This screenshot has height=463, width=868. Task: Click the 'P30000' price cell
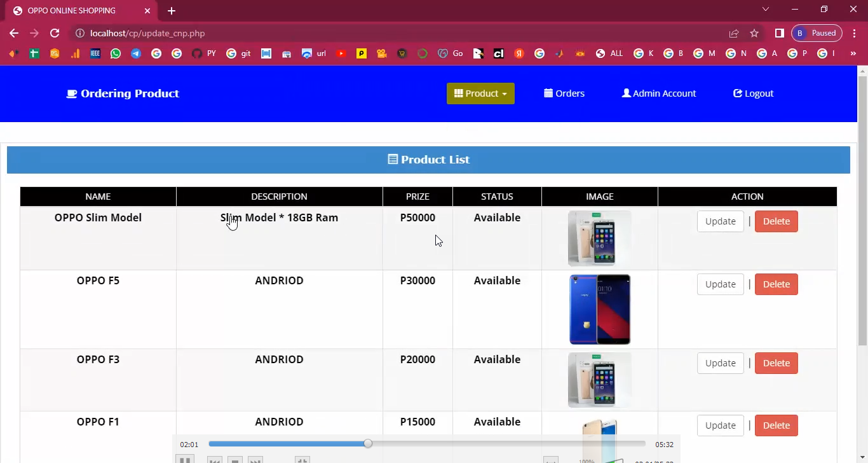pos(417,280)
